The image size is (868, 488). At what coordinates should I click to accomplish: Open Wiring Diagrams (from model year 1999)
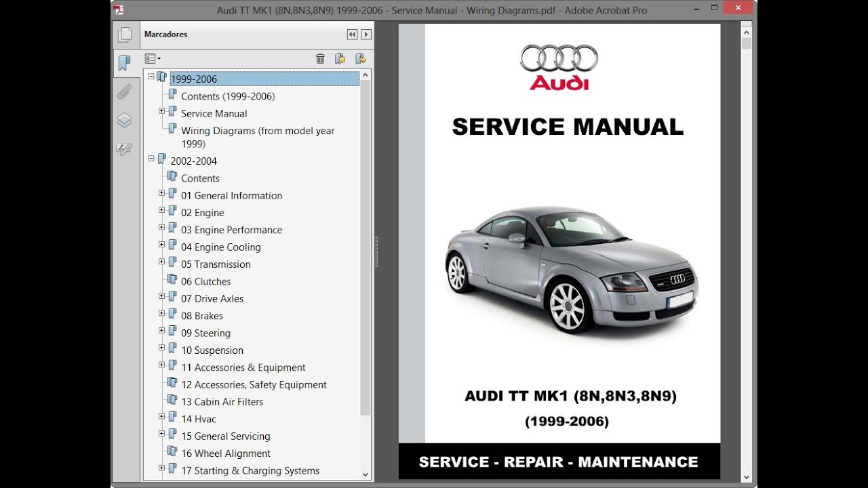click(258, 137)
